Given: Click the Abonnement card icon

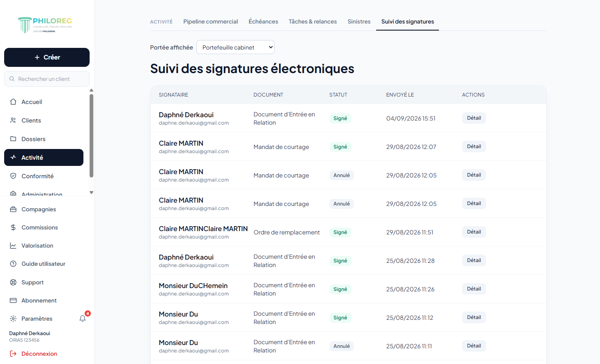Looking at the screenshot, I should coord(13,300).
